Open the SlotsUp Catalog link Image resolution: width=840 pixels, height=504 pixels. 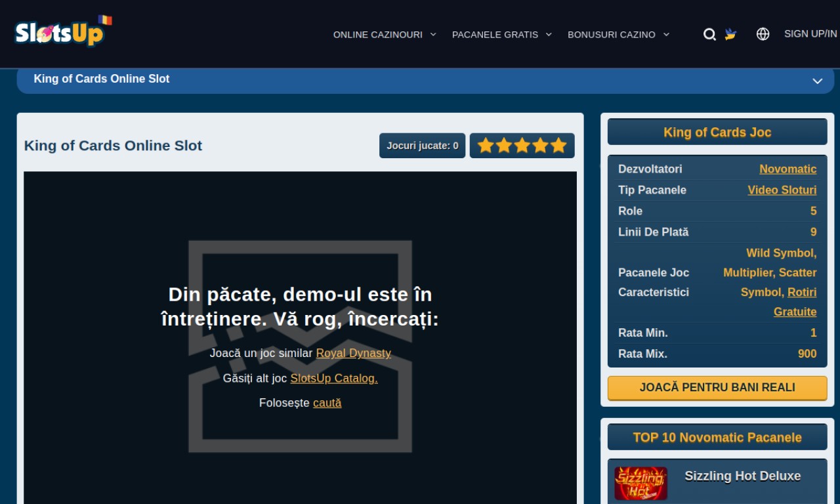point(334,379)
